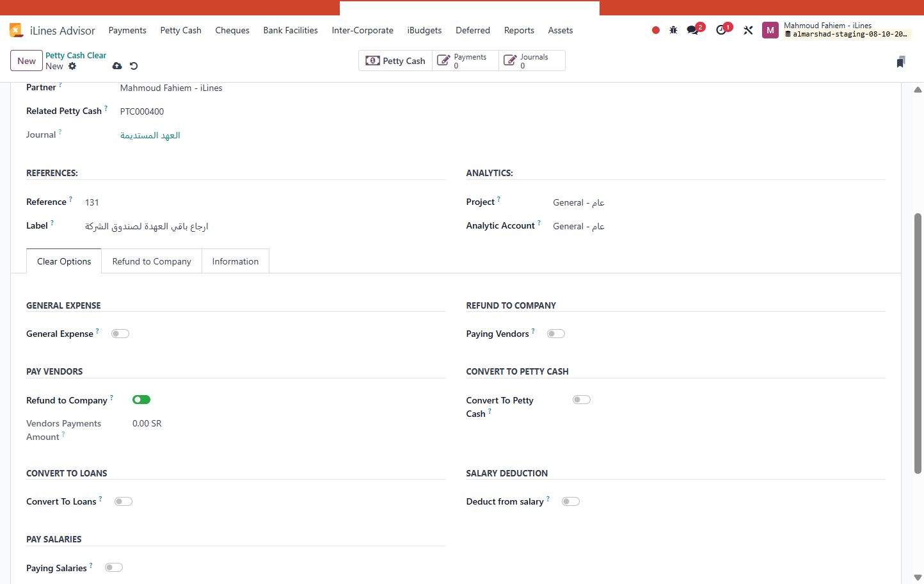
Task: Click the Project field General value
Action: pos(578,202)
